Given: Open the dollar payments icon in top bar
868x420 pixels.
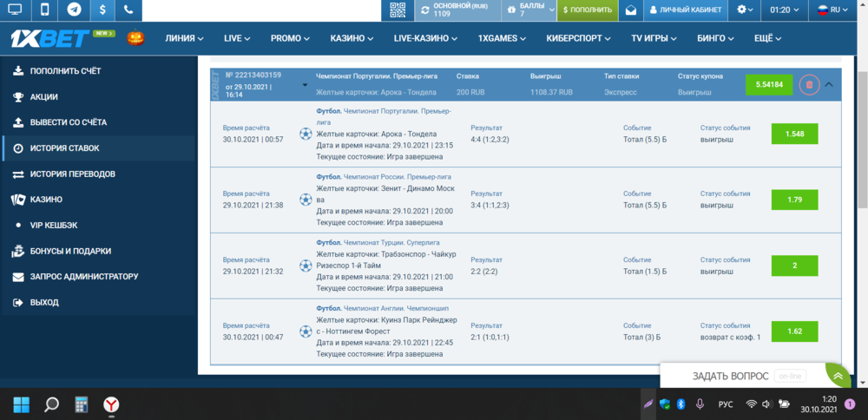Looking at the screenshot, I should coord(102,10).
